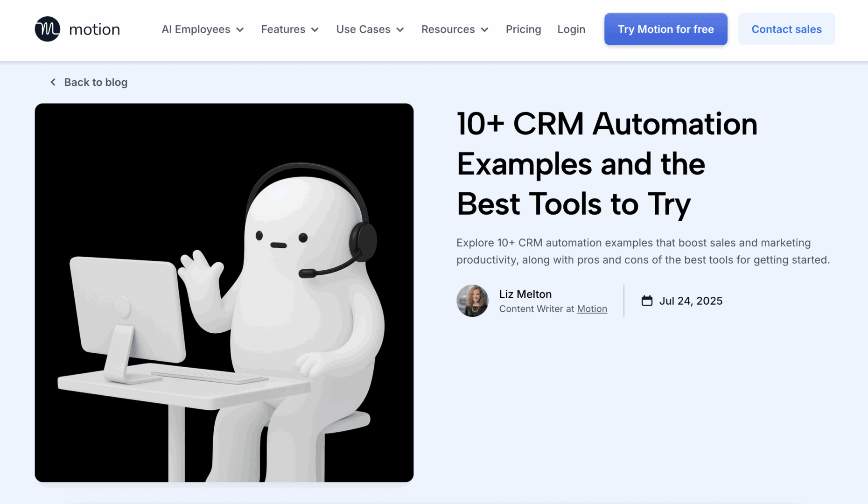Click the article title heading
Screen dimensions: 868x504
tap(607, 164)
